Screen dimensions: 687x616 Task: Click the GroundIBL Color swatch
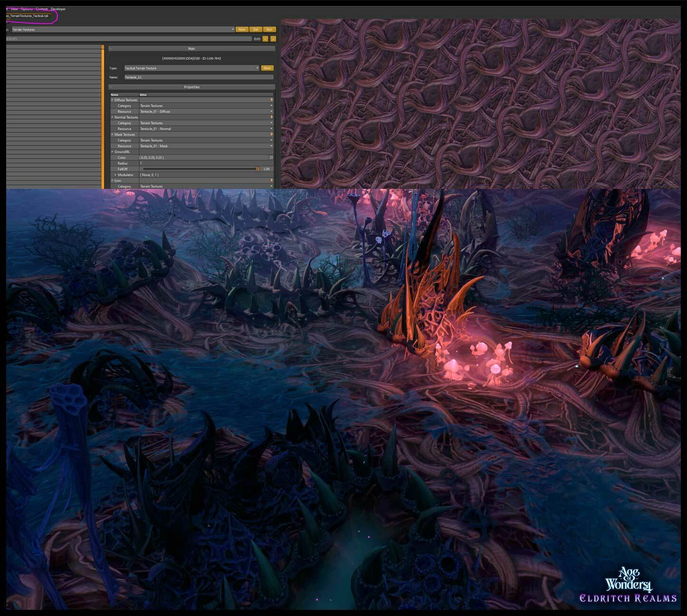tap(271, 158)
